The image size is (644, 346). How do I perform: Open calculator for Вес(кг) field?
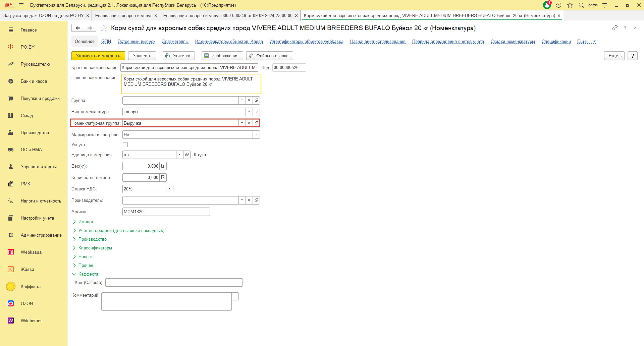[163, 166]
